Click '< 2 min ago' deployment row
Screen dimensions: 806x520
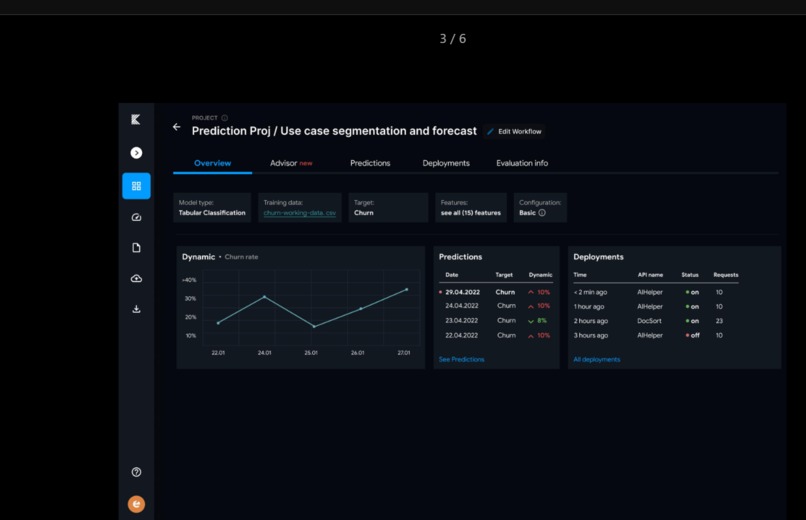click(655, 292)
